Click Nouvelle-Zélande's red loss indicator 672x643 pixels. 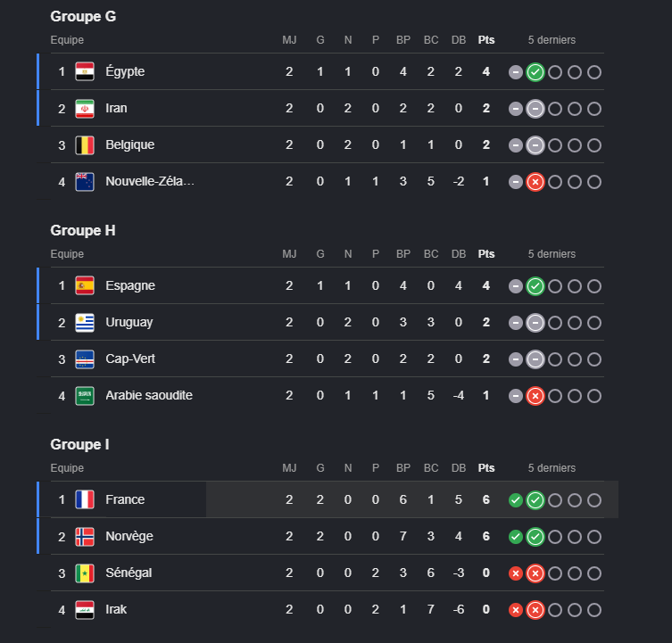click(x=535, y=182)
